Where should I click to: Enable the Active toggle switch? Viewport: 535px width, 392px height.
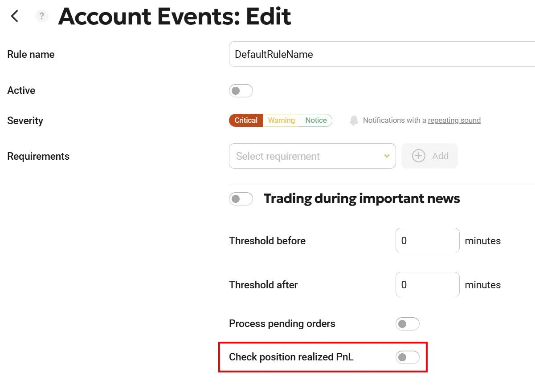(x=241, y=91)
